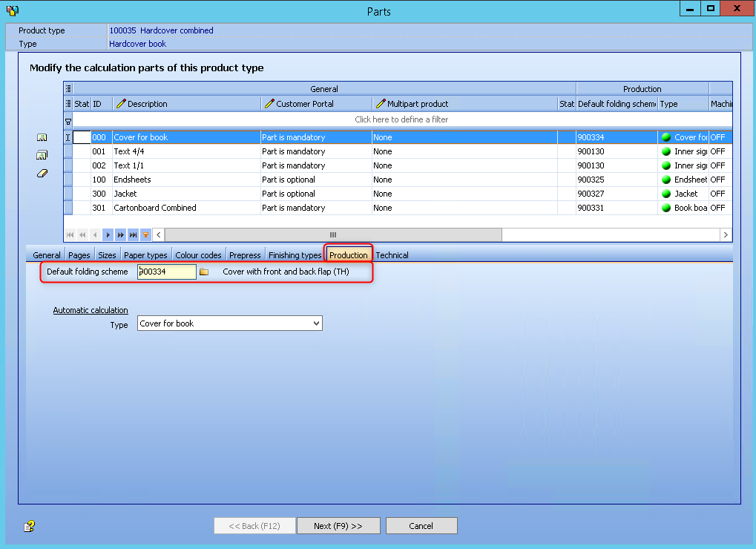This screenshot has width=756, height=549.
Task: Go to the previous record in the navigator
Action: (x=96, y=234)
